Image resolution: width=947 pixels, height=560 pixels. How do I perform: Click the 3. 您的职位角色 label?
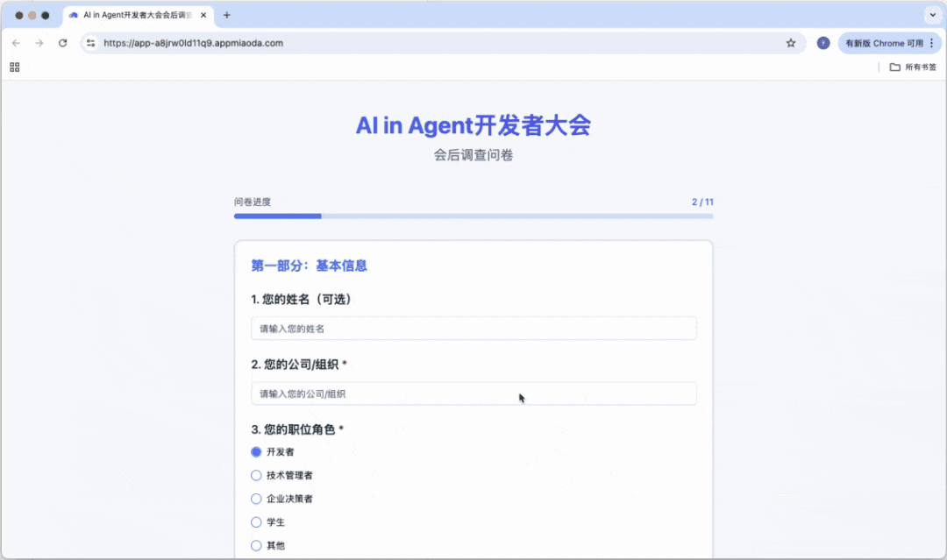[x=297, y=429]
